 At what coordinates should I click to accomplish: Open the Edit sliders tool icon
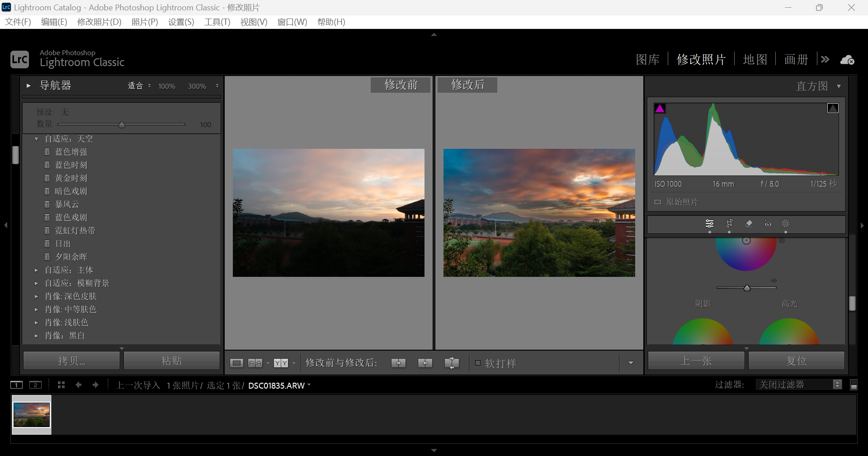coord(709,223)
